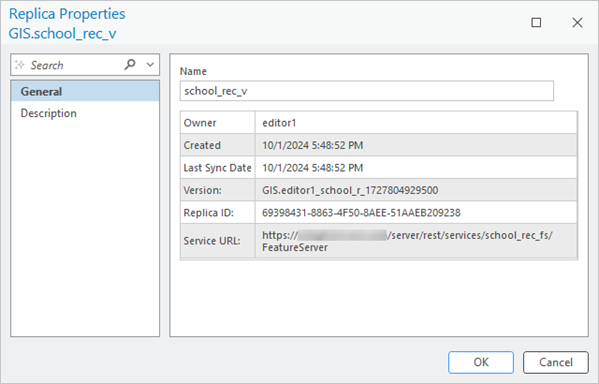Maximize the Replica Properties dialog

pyautogui.click(x=536, y=23)
